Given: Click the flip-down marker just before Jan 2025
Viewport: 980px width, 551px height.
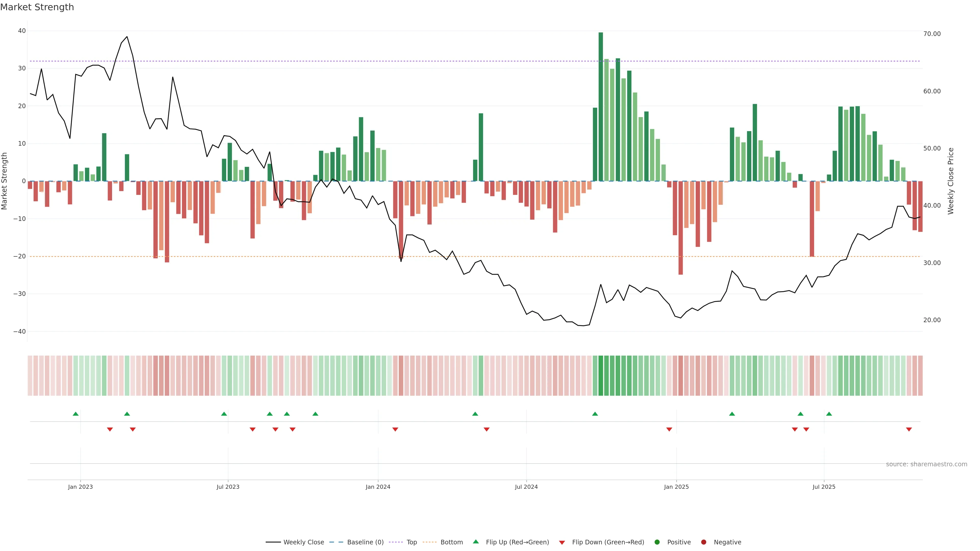Looking at the screenshot, I should (669, 429).
